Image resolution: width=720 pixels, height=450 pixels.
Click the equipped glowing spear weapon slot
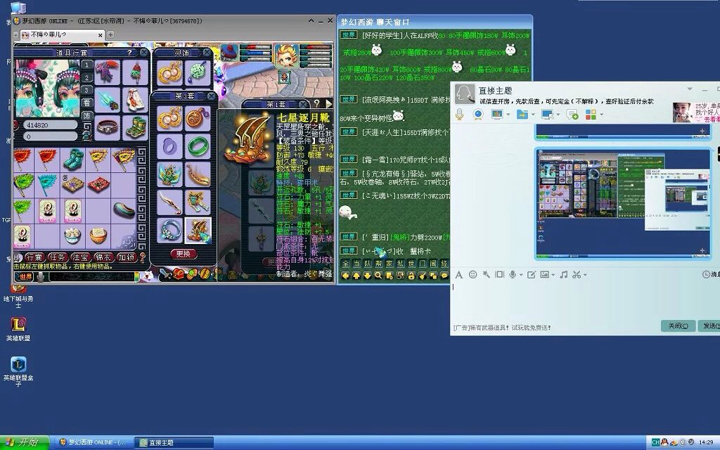coord(107,100)
